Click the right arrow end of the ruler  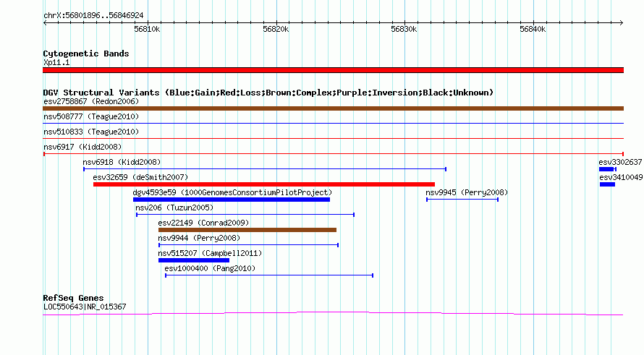click(621, 23)
